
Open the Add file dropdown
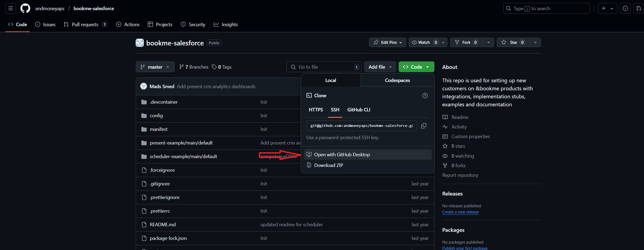point(380,67)
